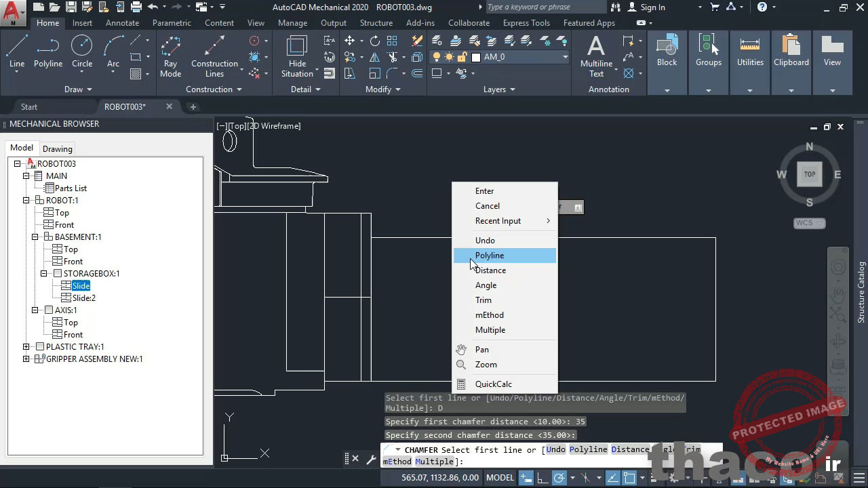Expand GRIPPER ASSEMBLY NEW:1 tree node
Image resolution: width=868 pixels, height=488 pixels.
tap(26, 359)
